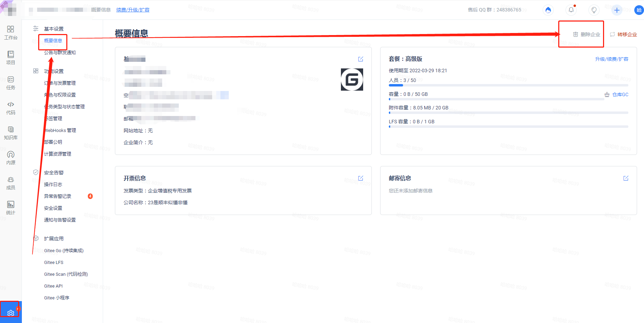Select Gitee 小程序 menu item
This screenshot has width=644, height=323.
pyautogui.click(x=57, y=298)
